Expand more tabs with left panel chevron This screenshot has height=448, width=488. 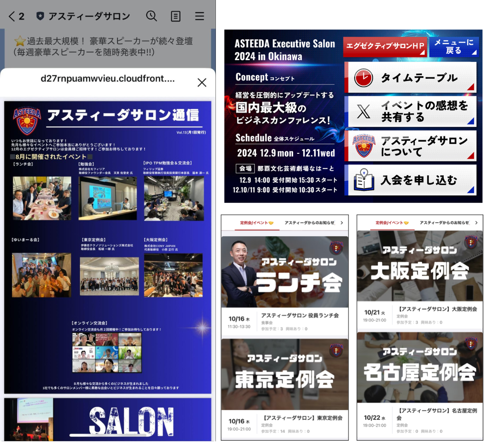342,222
